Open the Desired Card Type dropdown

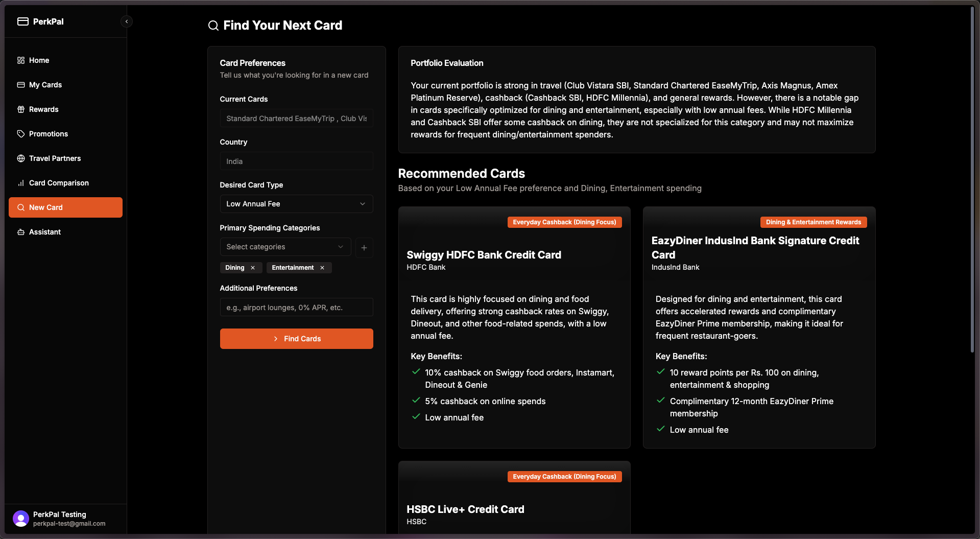tap(296, 204)
